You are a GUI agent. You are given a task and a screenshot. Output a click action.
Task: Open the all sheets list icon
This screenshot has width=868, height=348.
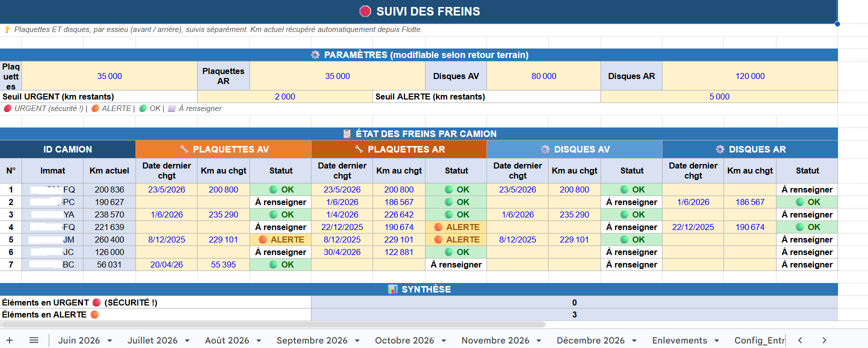[x=34, y=340]
